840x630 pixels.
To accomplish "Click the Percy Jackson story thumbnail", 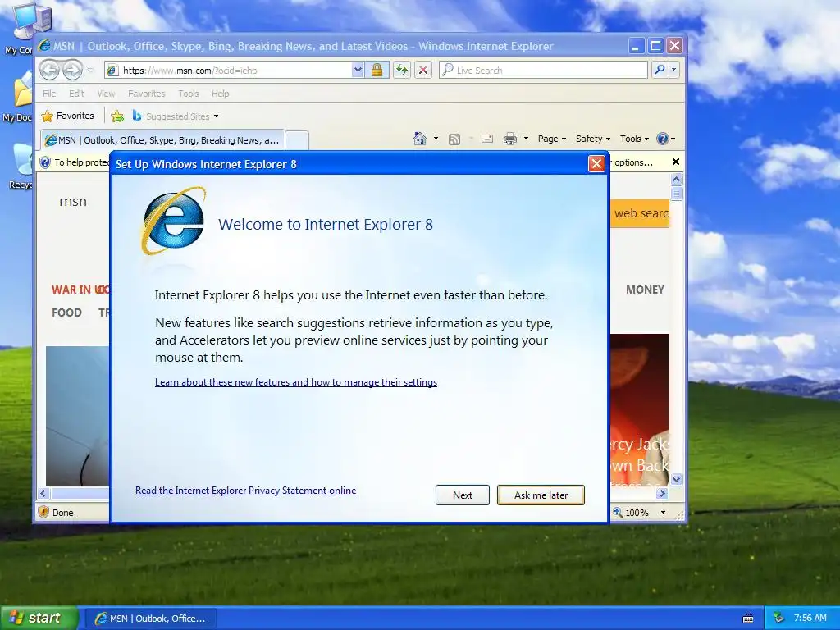I will tap(640, 410).
